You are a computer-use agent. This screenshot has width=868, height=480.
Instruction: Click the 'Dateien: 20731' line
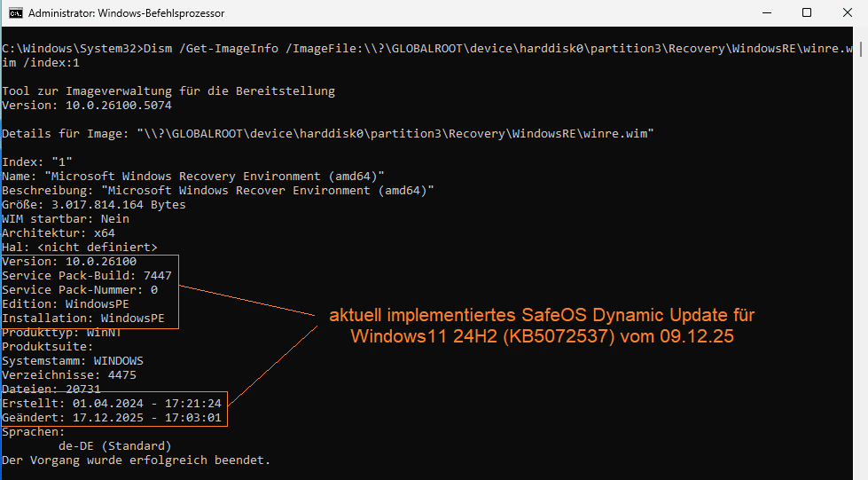(51, 390)
